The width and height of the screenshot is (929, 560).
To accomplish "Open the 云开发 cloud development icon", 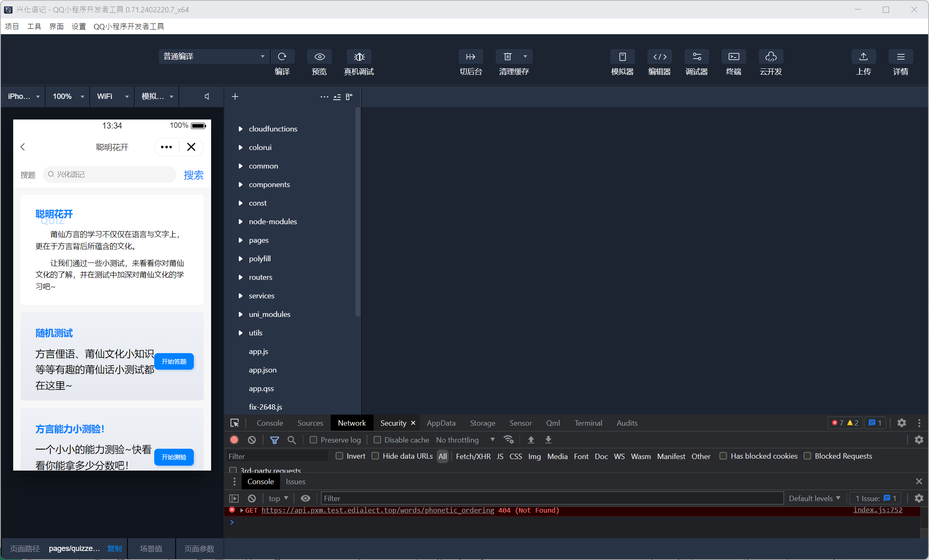I will pos(771,57).
